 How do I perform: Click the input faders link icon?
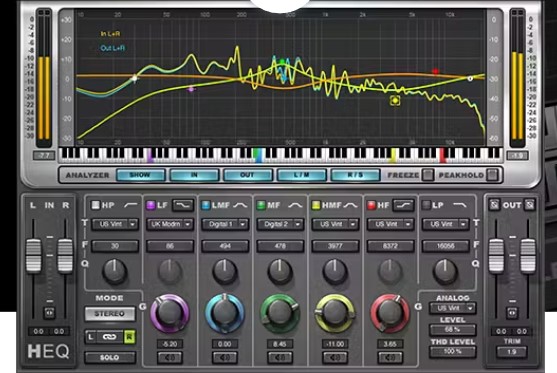49,313
